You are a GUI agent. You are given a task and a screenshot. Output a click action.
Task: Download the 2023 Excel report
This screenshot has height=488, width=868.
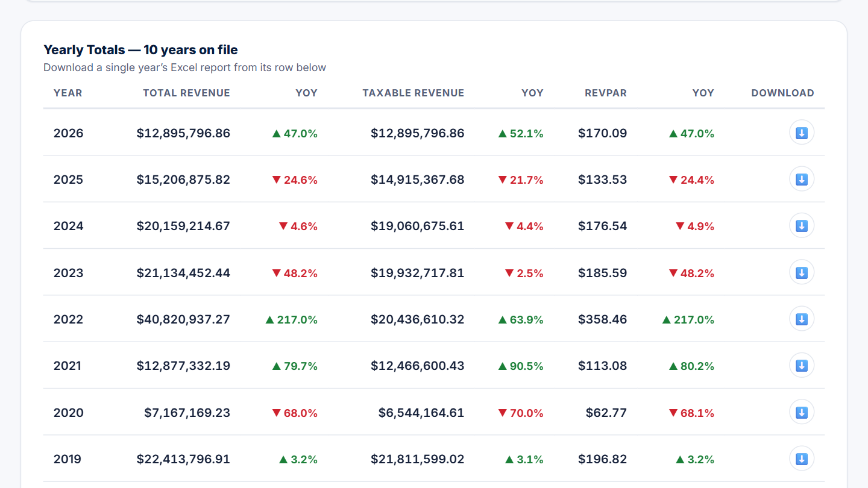click(x=802, y=273)
